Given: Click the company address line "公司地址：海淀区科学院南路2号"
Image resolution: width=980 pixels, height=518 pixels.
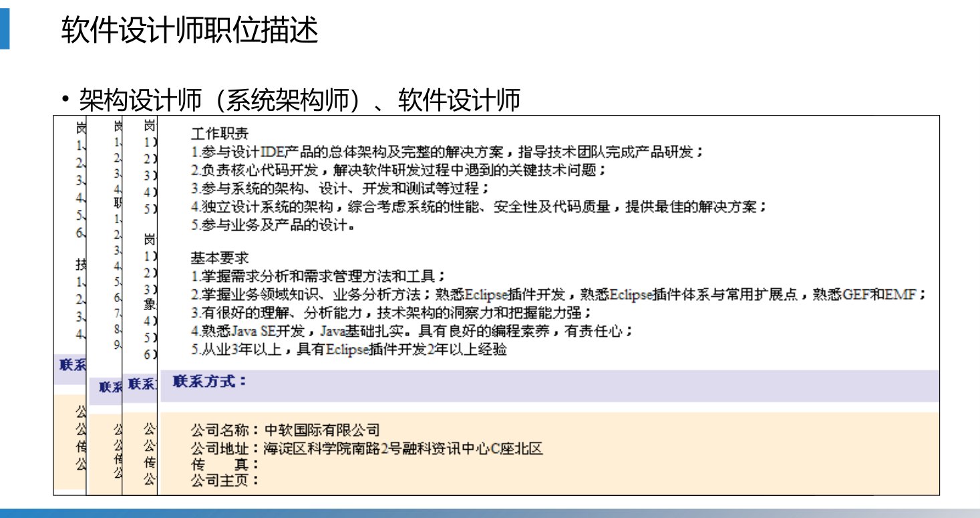Looking at the screenshot, I should [367, 448].
